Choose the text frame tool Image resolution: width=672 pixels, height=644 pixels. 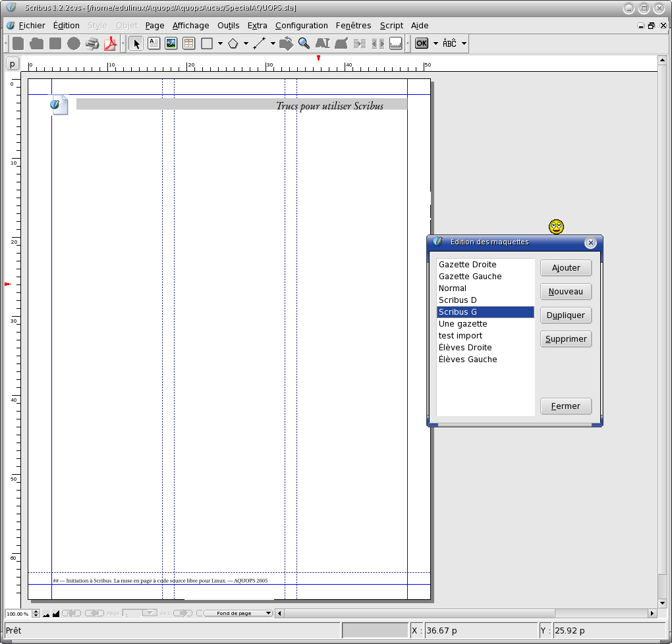tap(154, 43)
